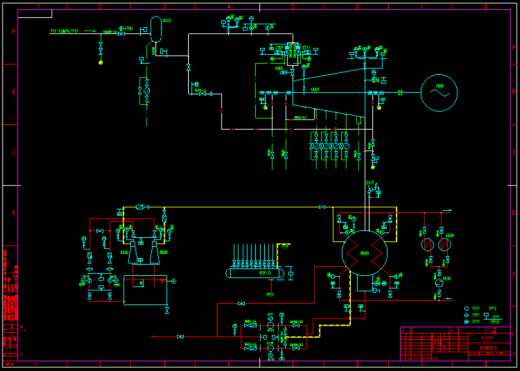
Task: Click the level indicator circle on the tank's right side
Action: [x=174, y=282]
